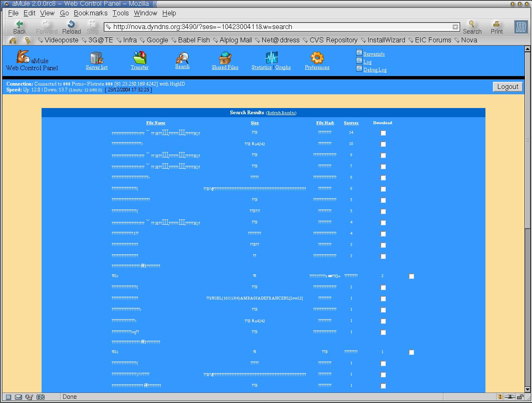Click the Transfer folder icon
Viewport: 532px width, 403px height.
(139, 58)
